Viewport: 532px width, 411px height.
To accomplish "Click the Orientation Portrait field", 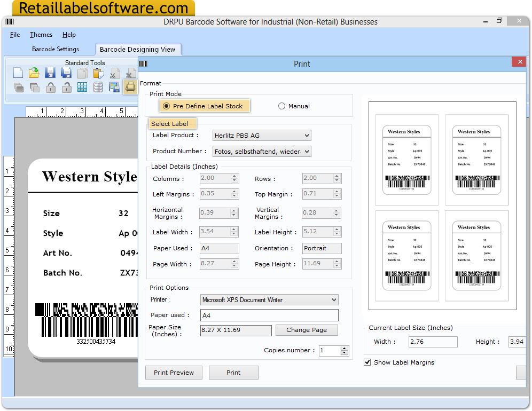I will point(322,248).
